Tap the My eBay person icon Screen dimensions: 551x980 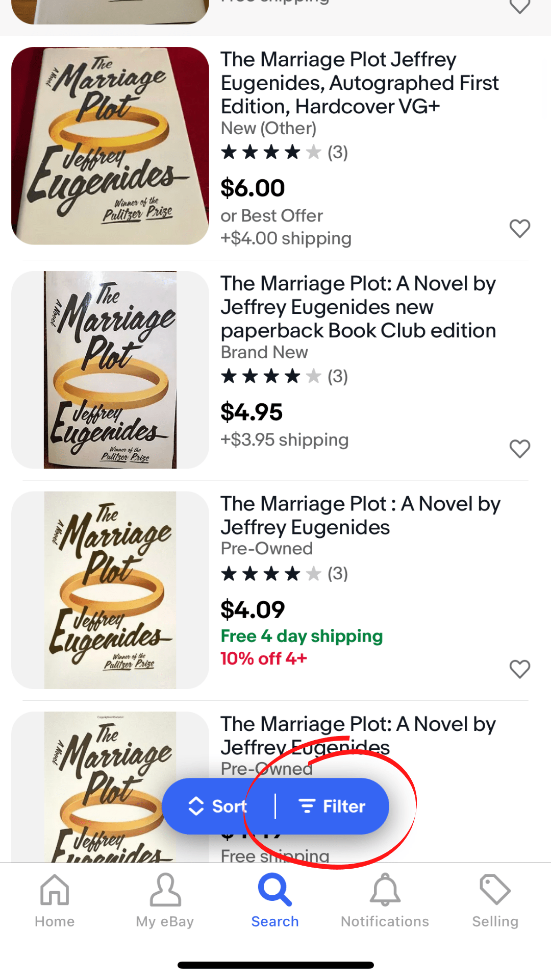[164, 888]
